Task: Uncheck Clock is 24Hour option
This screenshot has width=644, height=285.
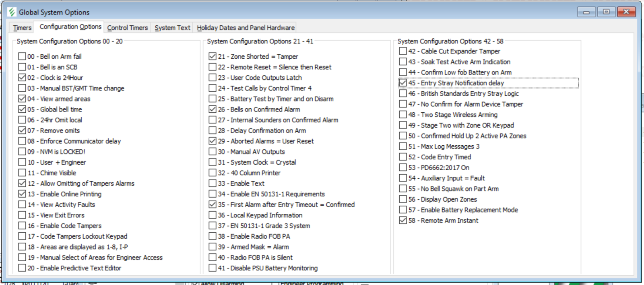Action: click(x=22, y=77)
